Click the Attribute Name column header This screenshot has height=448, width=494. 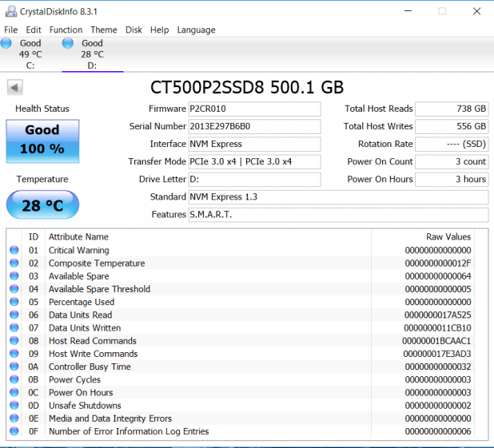78,236
